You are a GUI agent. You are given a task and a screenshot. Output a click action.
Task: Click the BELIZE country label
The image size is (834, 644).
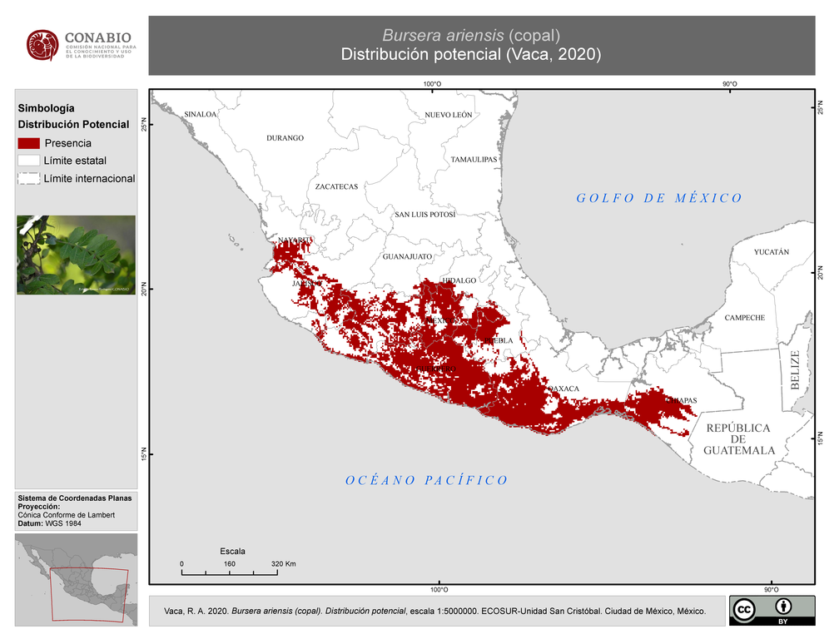point(795,370)
